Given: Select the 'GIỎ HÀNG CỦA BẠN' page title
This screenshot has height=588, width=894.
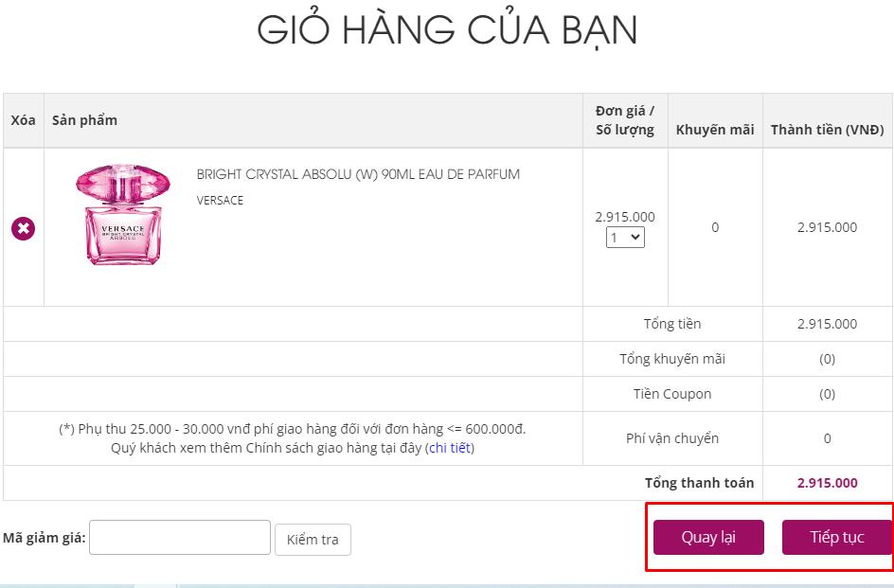Looking at the screenshot, I should tap(447, 29).
